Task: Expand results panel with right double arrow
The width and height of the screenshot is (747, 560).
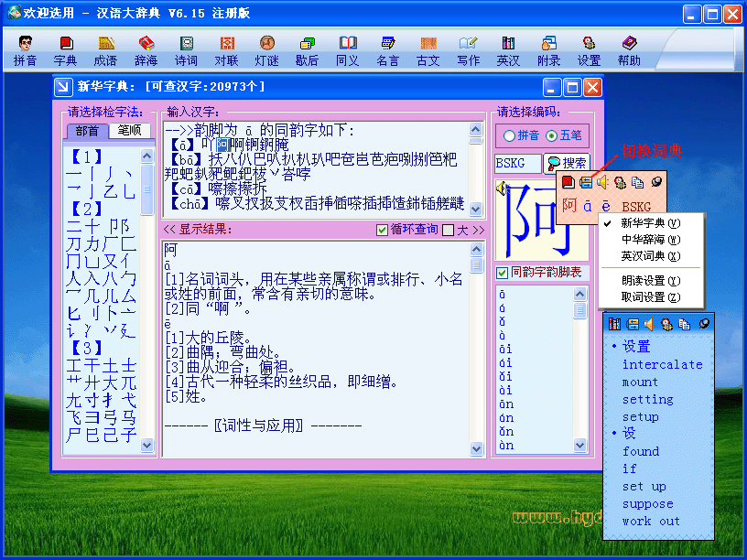Action: [478, 230]
